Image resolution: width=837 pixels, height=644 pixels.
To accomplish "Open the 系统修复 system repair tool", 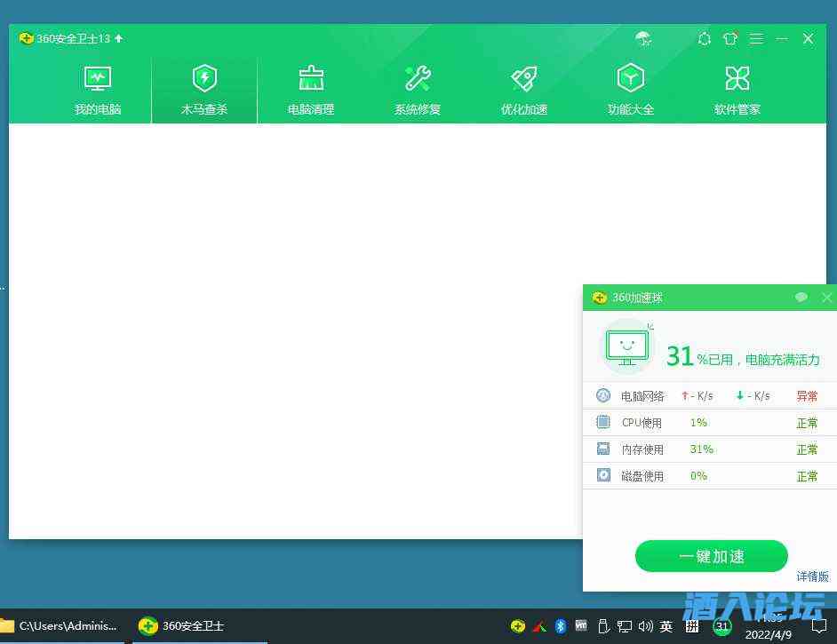I will tap(418, 87).
